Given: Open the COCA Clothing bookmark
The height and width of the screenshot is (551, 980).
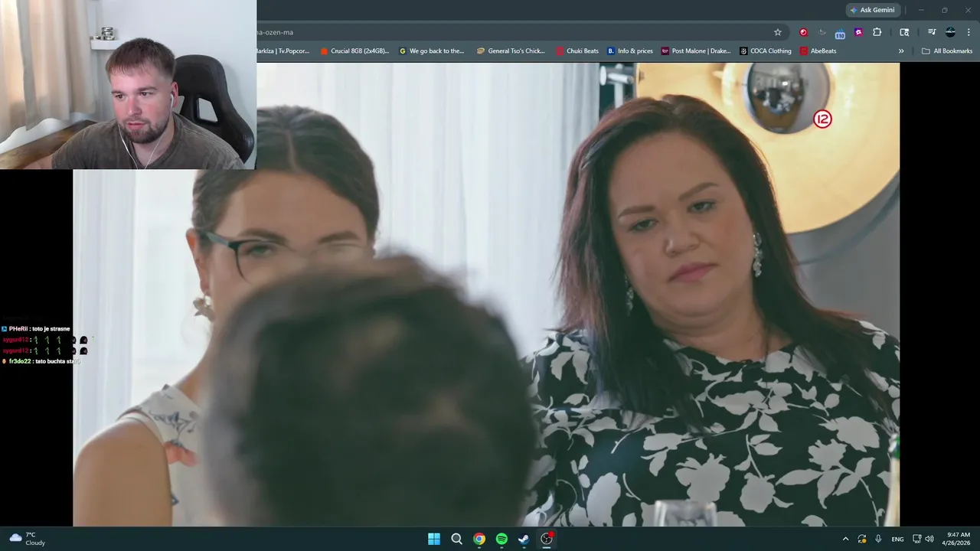Looking at the screenshot, I should 766,51.
